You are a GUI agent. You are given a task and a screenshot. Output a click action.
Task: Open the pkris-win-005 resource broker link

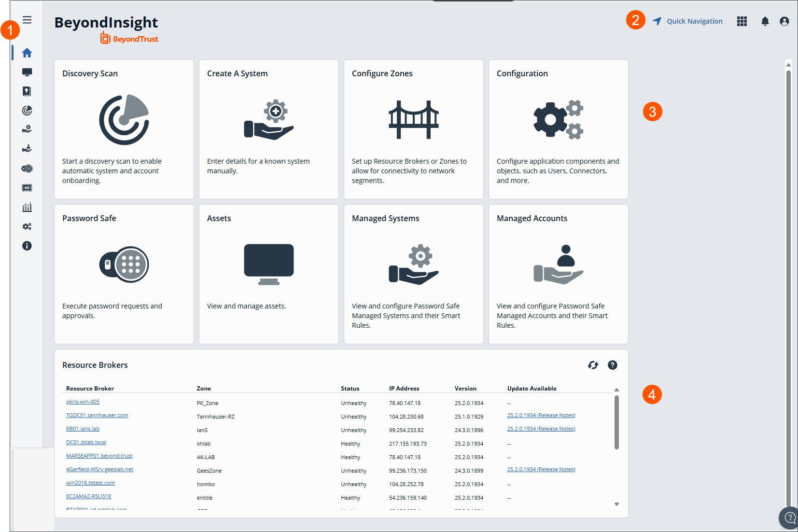coord(83,402)
